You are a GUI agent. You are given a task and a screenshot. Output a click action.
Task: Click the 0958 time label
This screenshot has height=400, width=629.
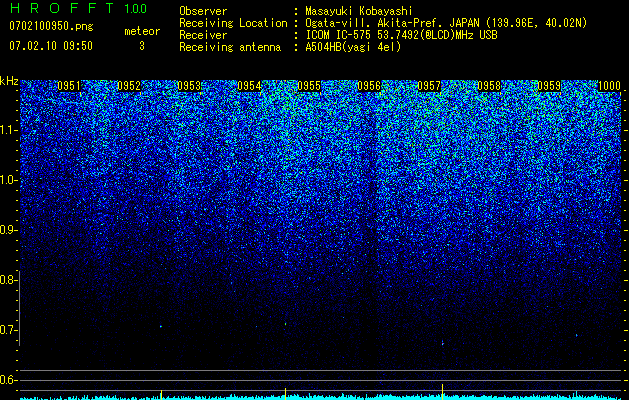[489, 86]
